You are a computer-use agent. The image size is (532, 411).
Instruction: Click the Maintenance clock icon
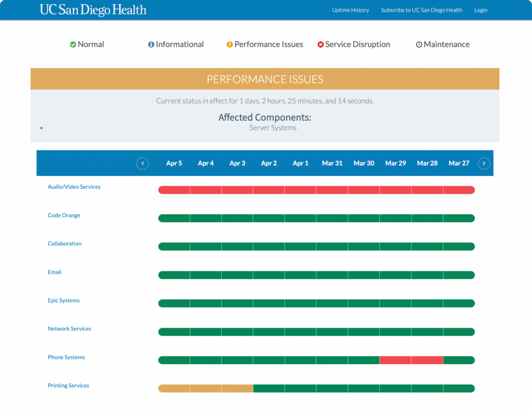point(419,44)
